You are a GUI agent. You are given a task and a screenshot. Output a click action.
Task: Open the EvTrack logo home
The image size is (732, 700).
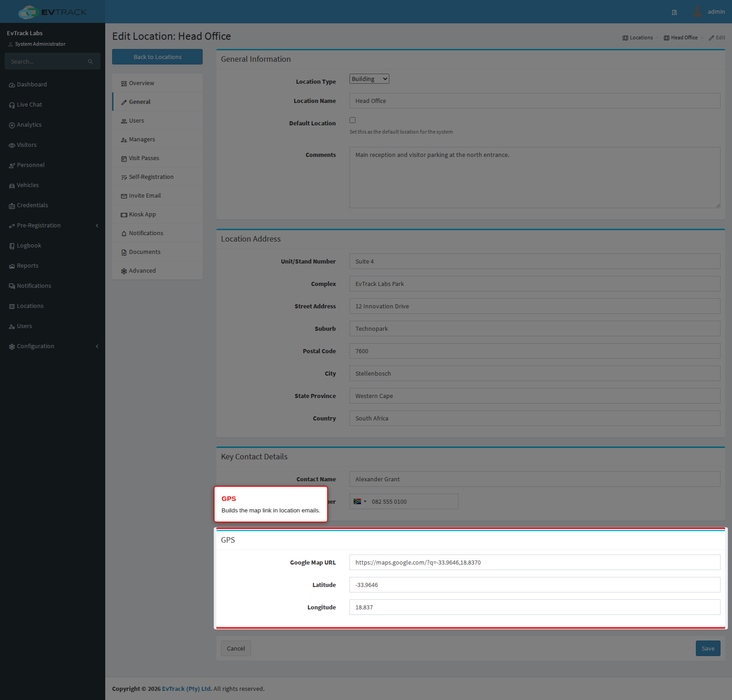click(53, 12)
